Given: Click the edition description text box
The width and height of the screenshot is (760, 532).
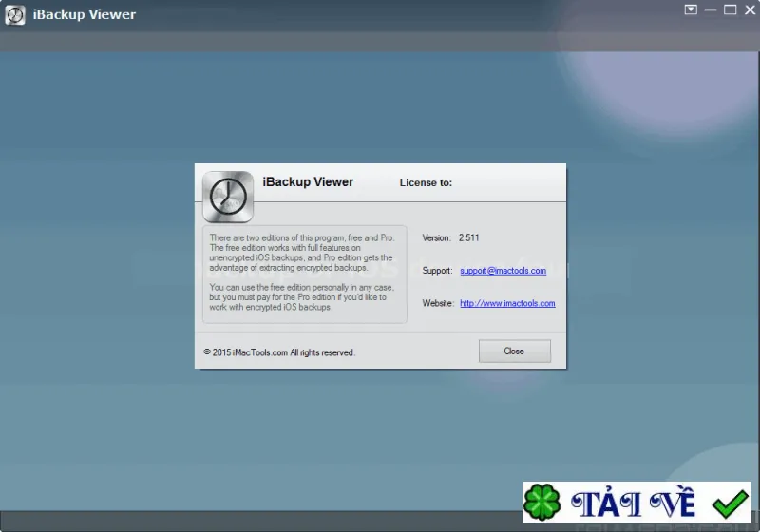Looking at the screenshot, I should tap(305, 274).
